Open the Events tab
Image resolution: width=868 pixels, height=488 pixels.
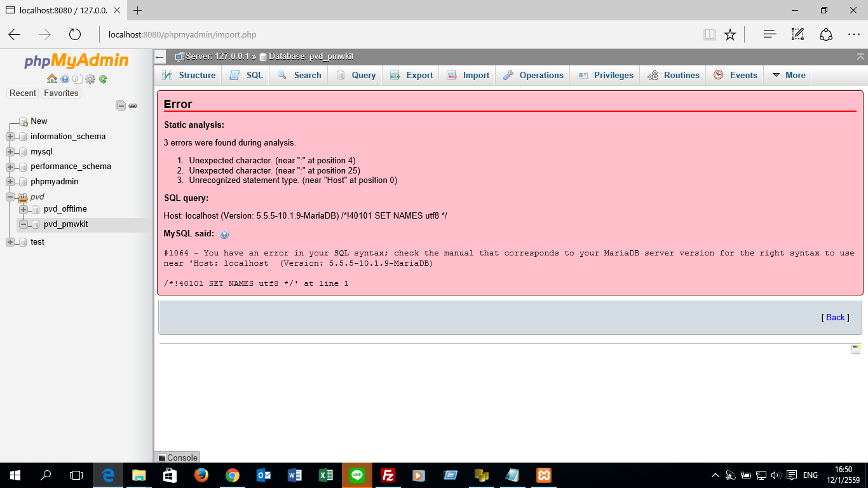(x=735, y=75)
